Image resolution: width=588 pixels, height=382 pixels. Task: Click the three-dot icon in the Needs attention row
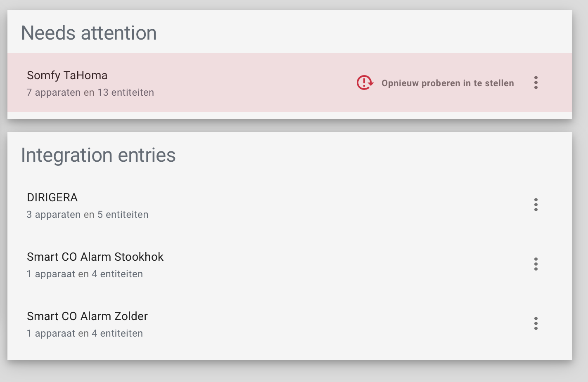pos(536,83)
